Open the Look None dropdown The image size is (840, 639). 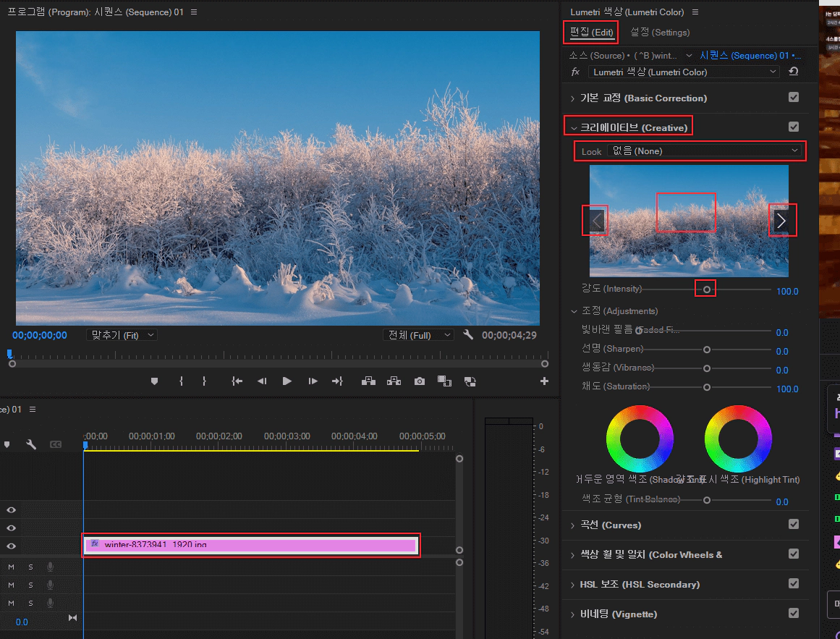(x=705, y=151)
